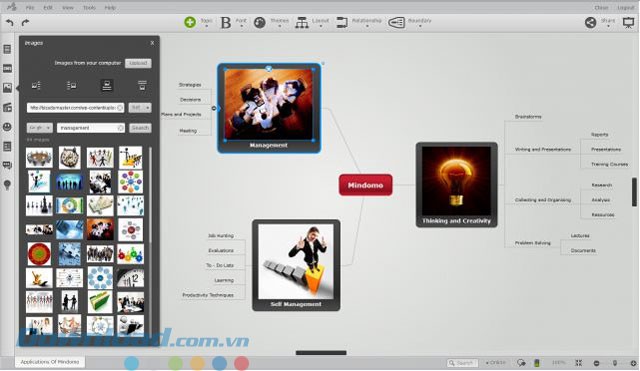The image size is (640, 371).
Task: Open the Online status selector
Action: click(496, 362)
